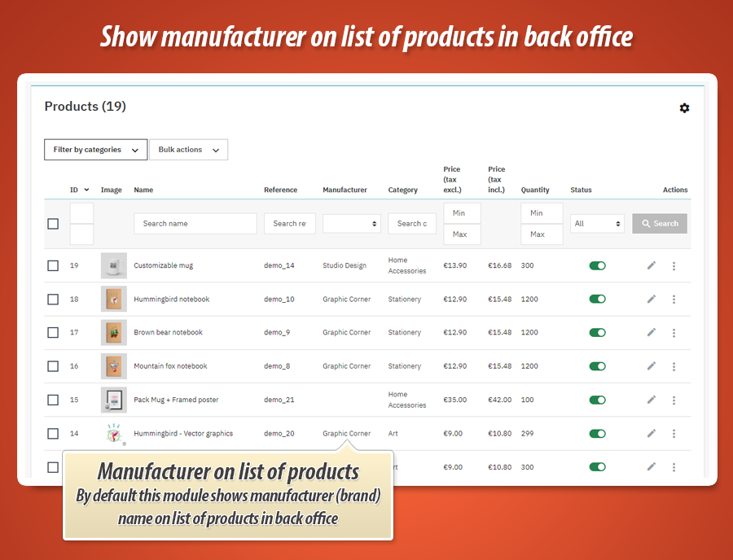Open the Filter by categories dropdown
The width and height of the screenshot is (733, 560).
(95, 149)
